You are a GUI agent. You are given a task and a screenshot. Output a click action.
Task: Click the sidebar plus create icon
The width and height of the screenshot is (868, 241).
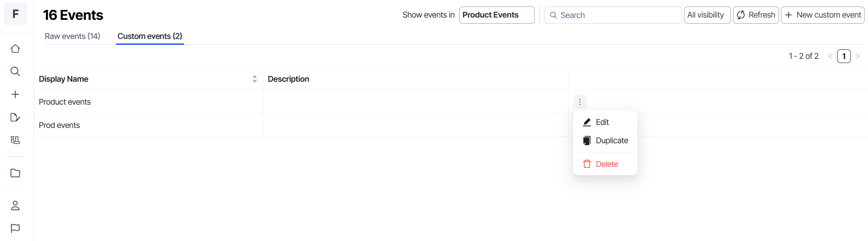point(15,94)
